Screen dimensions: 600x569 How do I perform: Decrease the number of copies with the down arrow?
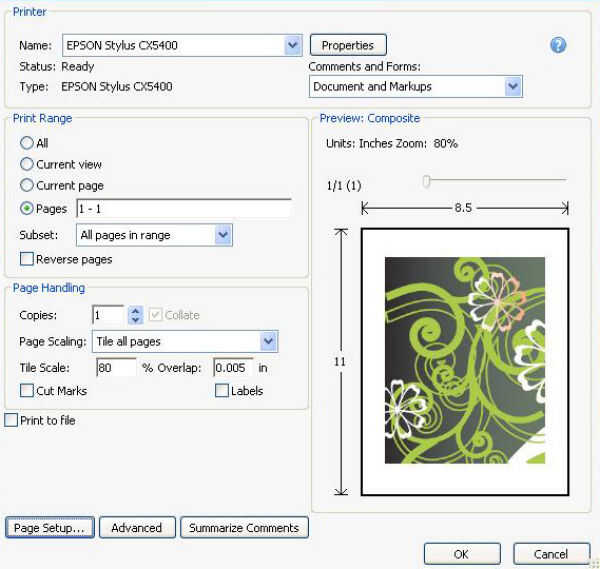pos(135,320)
